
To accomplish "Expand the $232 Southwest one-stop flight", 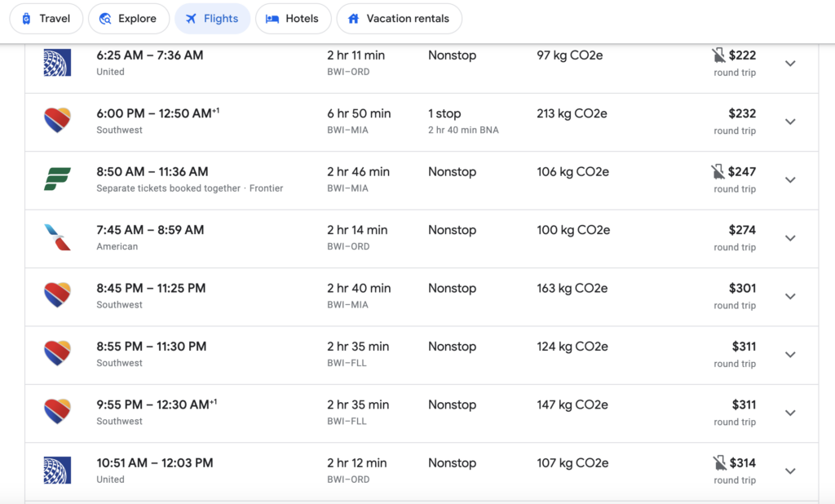I will coord(789,122).
